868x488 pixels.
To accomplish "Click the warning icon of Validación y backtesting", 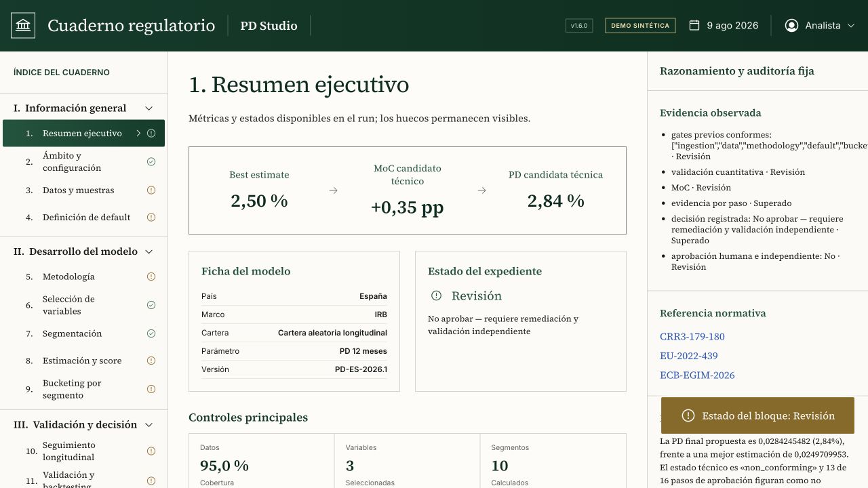I will pyautogui.click(x=151, y=481).
